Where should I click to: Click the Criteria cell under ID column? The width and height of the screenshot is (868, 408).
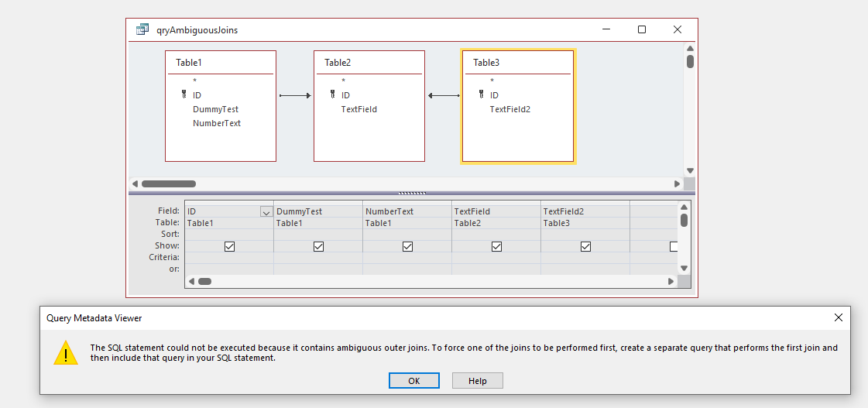coord(229,258)
